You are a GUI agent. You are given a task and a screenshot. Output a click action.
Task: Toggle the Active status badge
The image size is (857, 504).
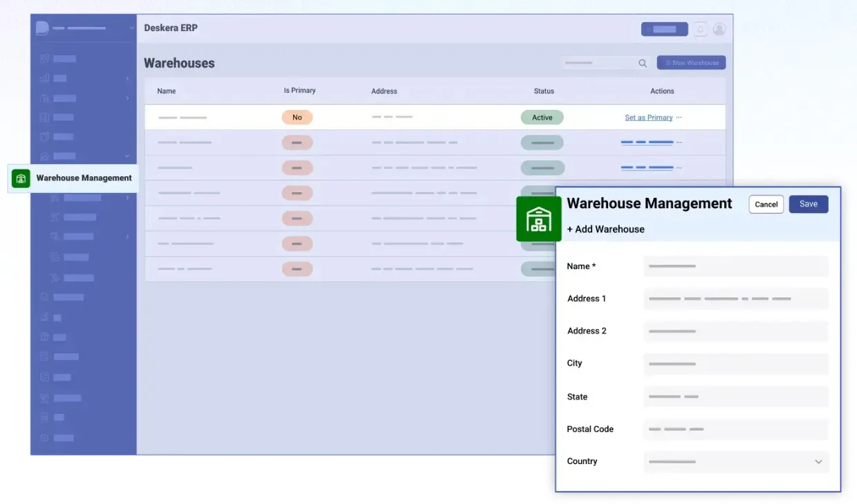[x=542, y=117]
